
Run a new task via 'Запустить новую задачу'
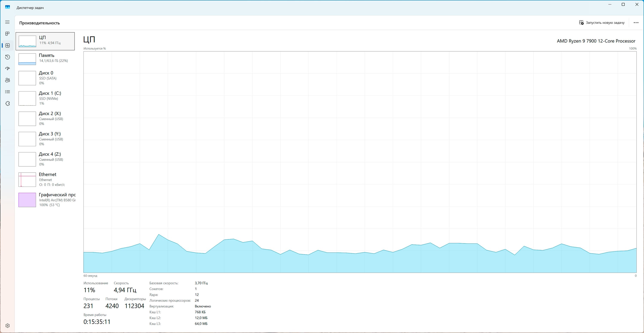tap(601, 23)
